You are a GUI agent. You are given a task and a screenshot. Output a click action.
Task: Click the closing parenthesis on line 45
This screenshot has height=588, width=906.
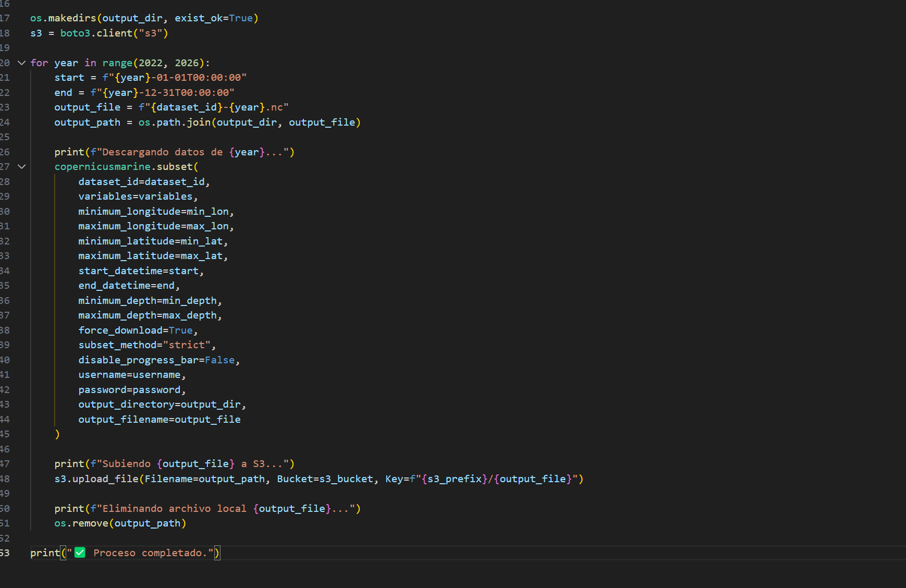click(57, 434)
